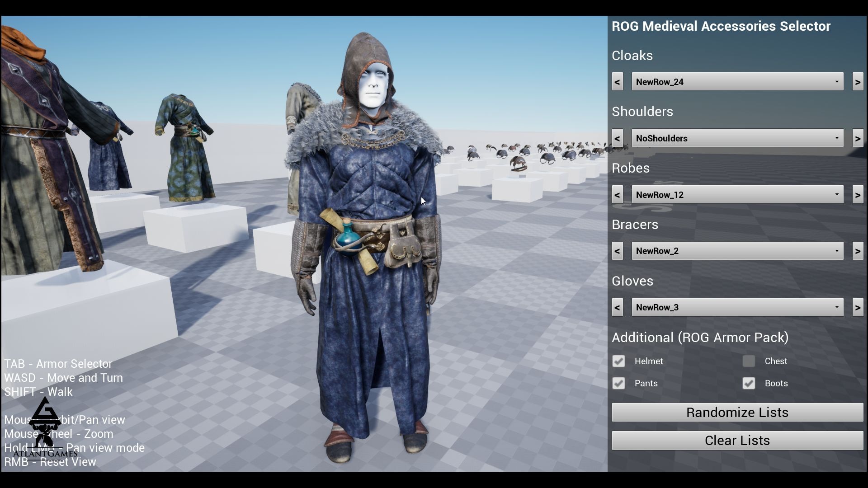Go to previous Shoulders option
The image size is (868, 488).
[x=617, y=138]
